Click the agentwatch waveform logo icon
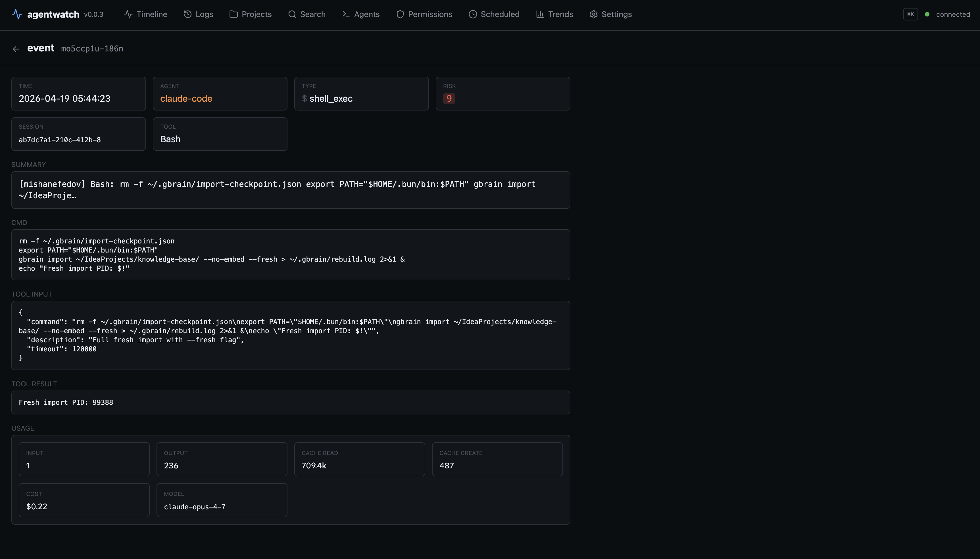The height and width of the screenshot is (559, 980). (17, 14)
